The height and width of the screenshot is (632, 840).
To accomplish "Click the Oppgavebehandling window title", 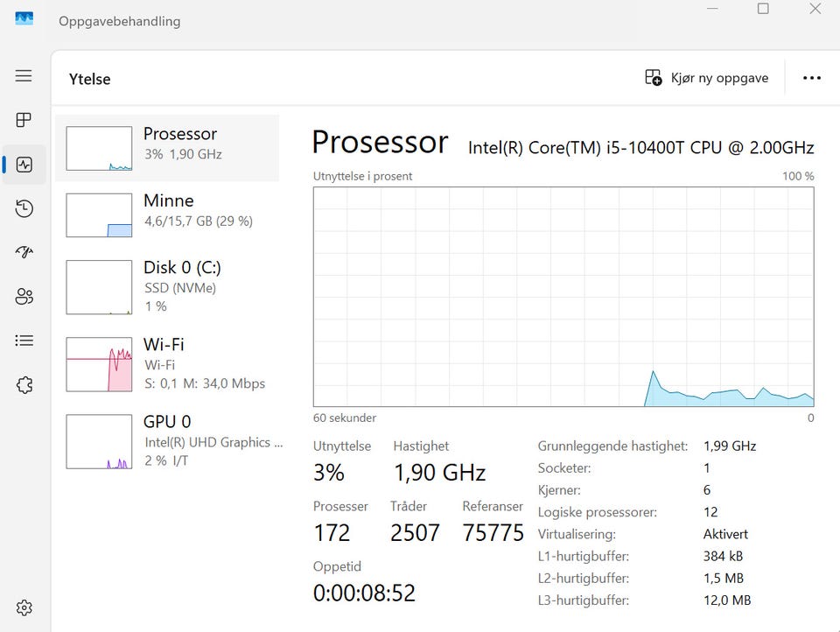I will pyautogui.click(x=120, y=21).
